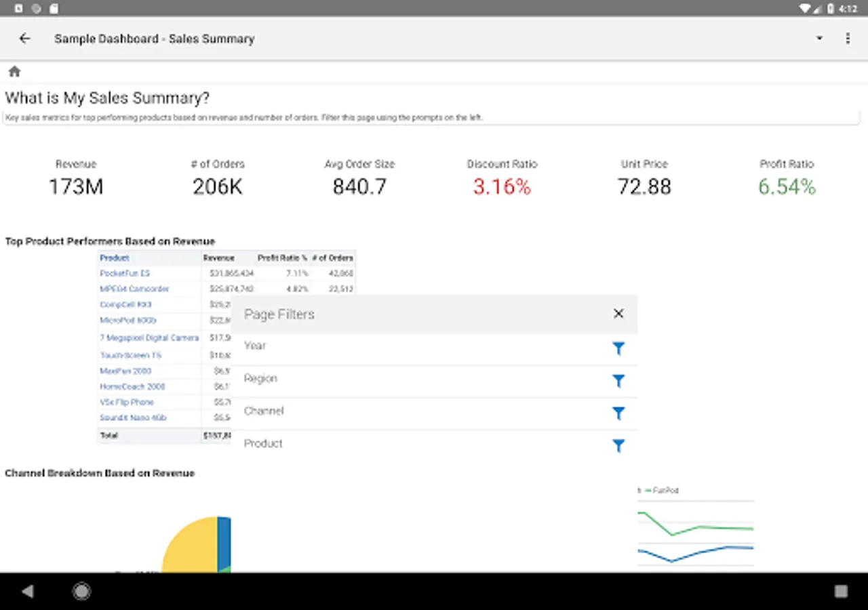
Task: Sort by the Product column header
Action: (x=115, y=258)
